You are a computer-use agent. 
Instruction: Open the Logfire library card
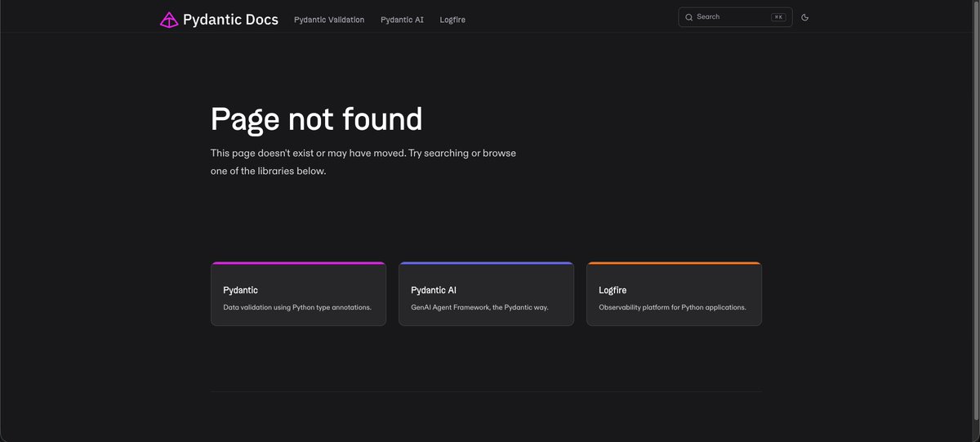(674, 294)
